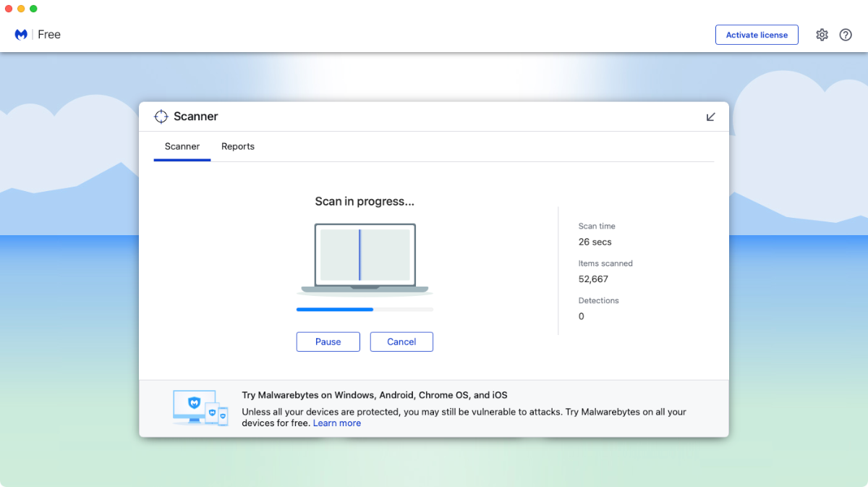Open help using the question mark icon

click(846, 34)
